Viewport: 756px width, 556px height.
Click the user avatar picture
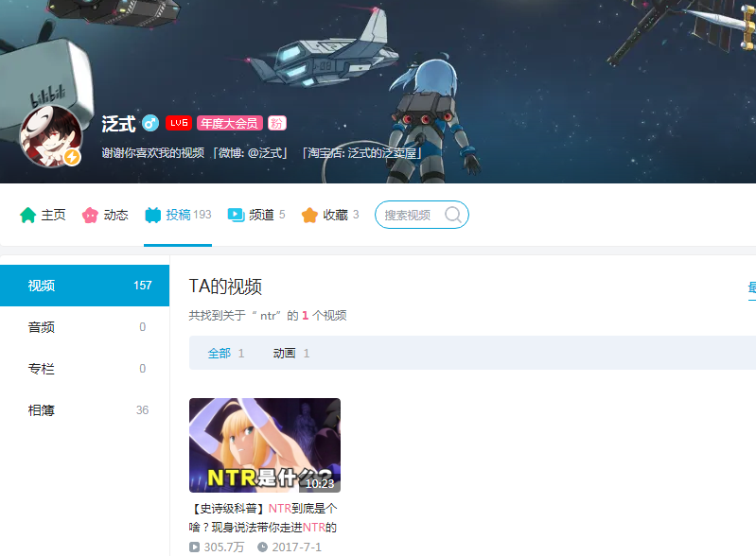(x=51, y=136)
